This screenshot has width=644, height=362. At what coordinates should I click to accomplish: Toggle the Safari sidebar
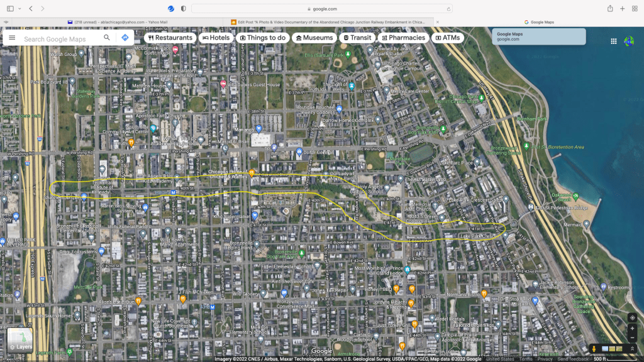(x=10, y=9)
